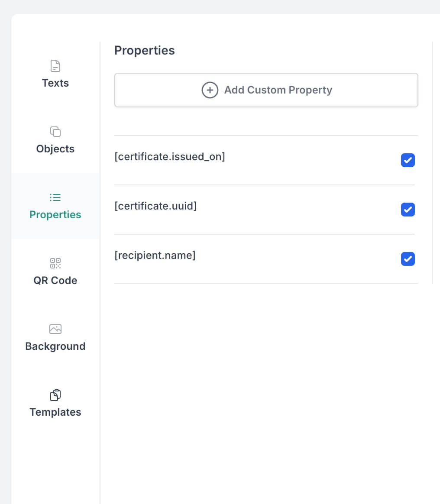The height and width of the screenshot is (504, 440).
Task: Click the Add Custom Property button
Action: coord(266,90)
